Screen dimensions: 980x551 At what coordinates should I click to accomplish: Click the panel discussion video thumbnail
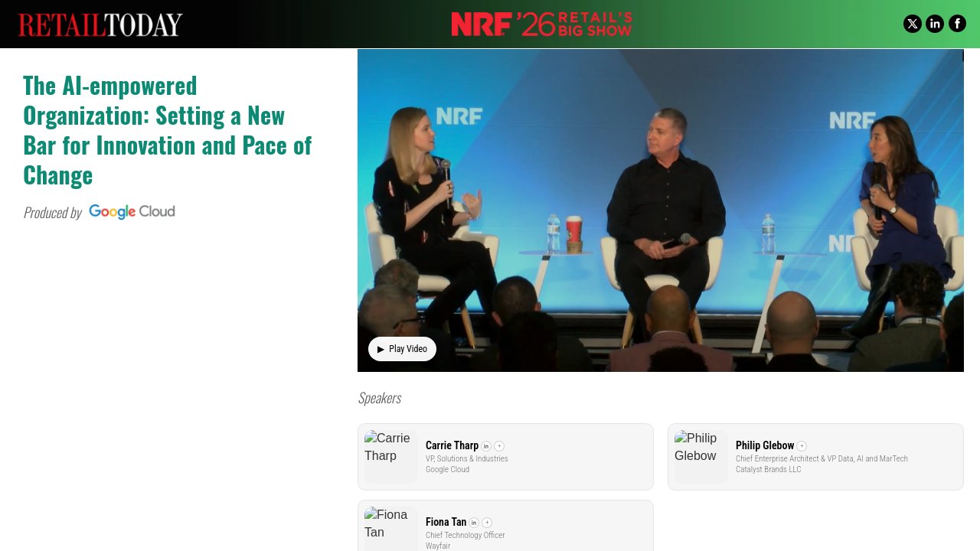coord(661,210)
